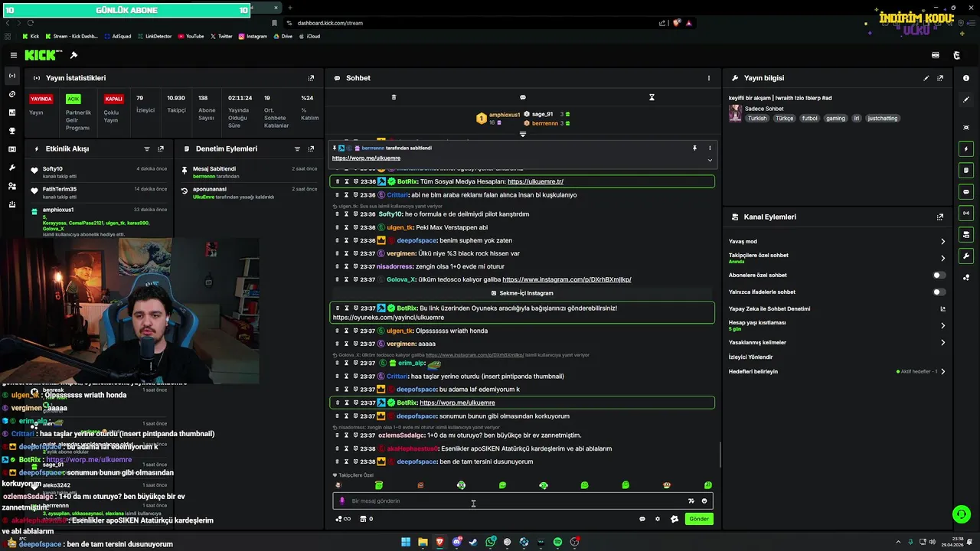Pop out the Kanal Eylemleri panel
980x551 pixels.
940,217
